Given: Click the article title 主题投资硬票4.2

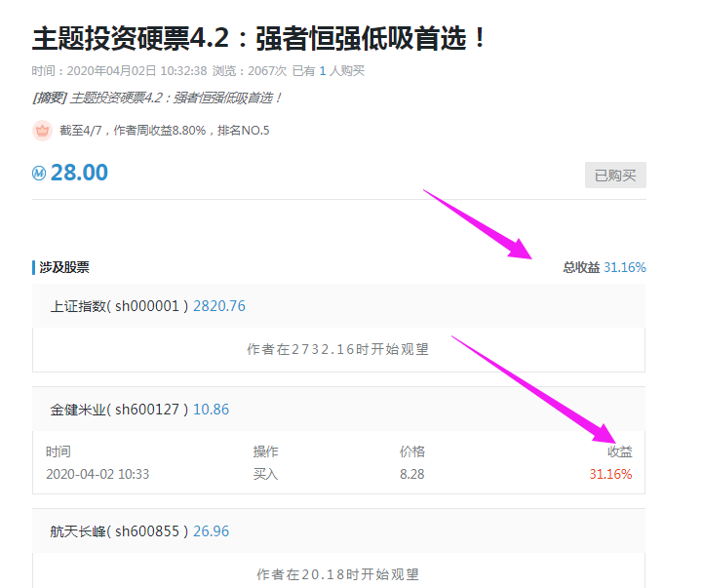Looking at the screenshot, I should (x=258, y=38).
